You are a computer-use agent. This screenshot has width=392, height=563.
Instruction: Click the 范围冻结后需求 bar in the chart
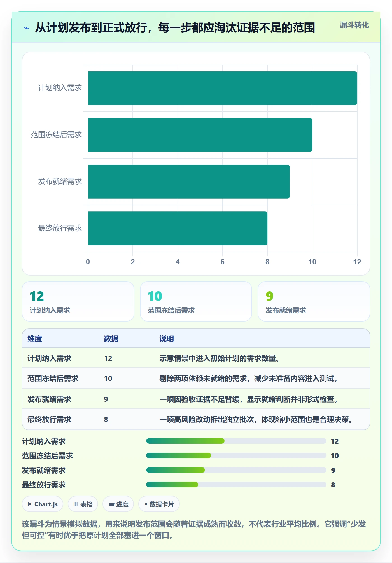tap(200, 135)
